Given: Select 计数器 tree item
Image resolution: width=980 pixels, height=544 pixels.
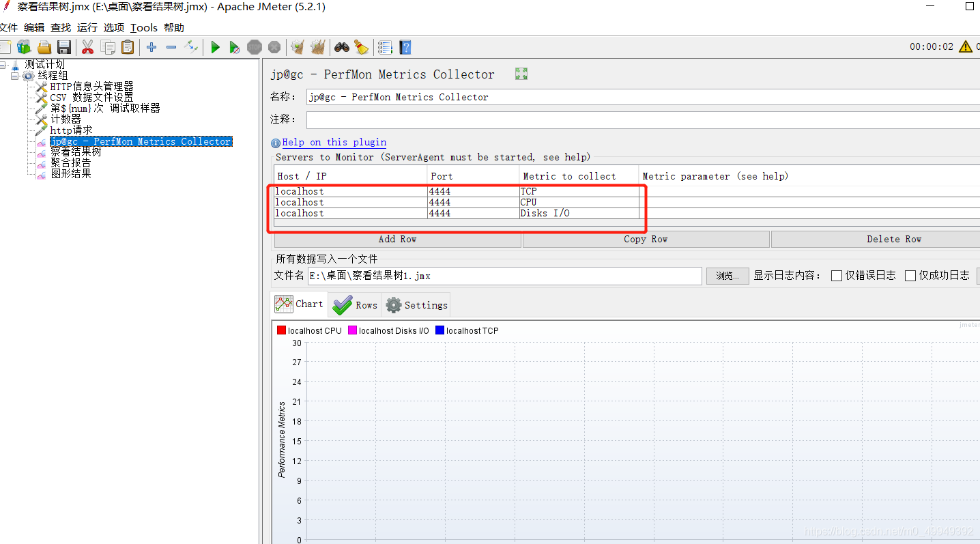Looking at the screenshot, I should 66,119.
